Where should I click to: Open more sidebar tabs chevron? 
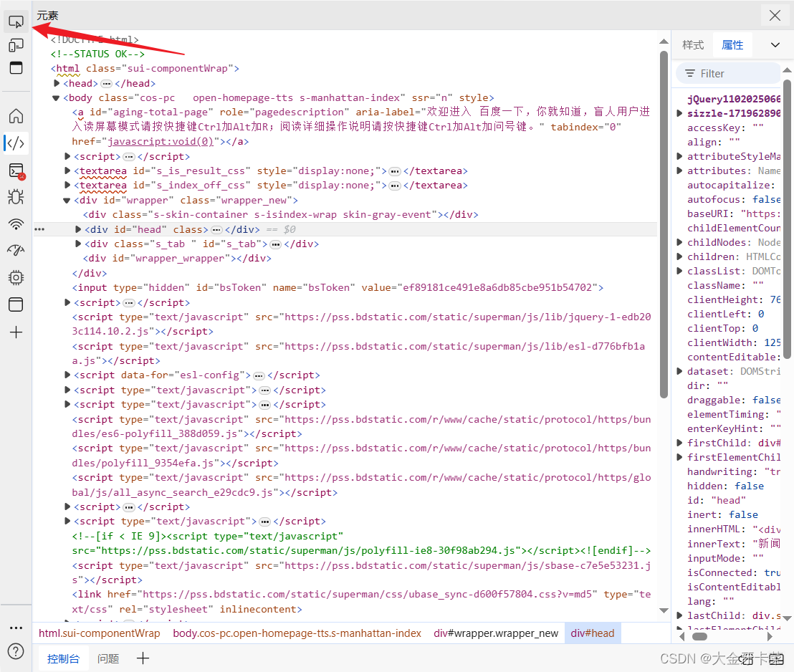click(775, 45)
